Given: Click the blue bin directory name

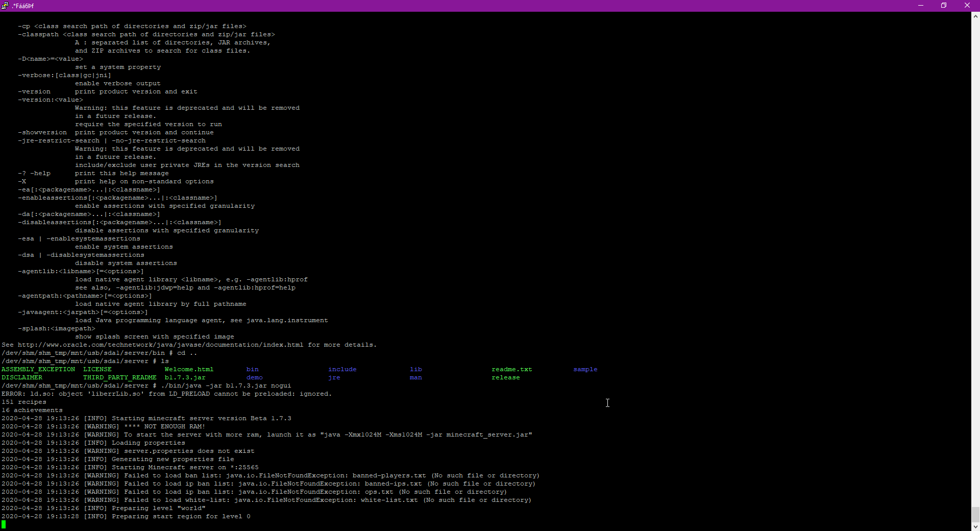Looking at the screenshot, I should coord(253,369).
